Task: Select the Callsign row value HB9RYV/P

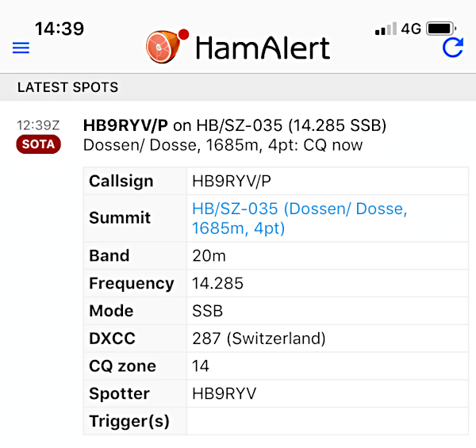Action: point(232,181)
